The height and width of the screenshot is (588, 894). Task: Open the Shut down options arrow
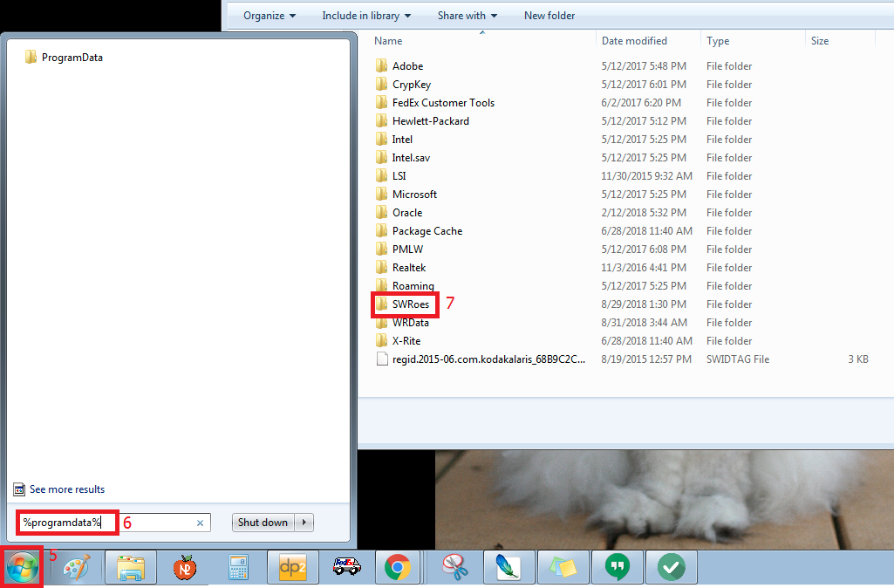(x=304, y=523)
